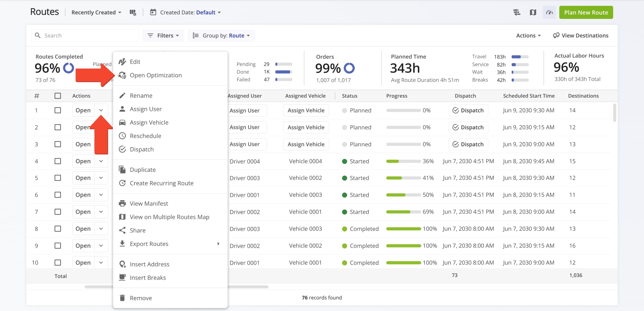
Task: Check the checkbox for route row 8
Action: coord(58,228)
